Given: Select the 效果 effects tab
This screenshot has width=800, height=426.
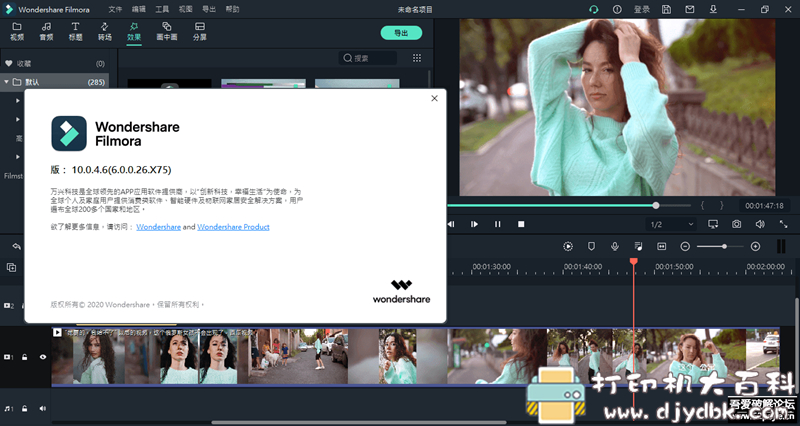Looking at the screenshot, I should (x=134, y=32).
